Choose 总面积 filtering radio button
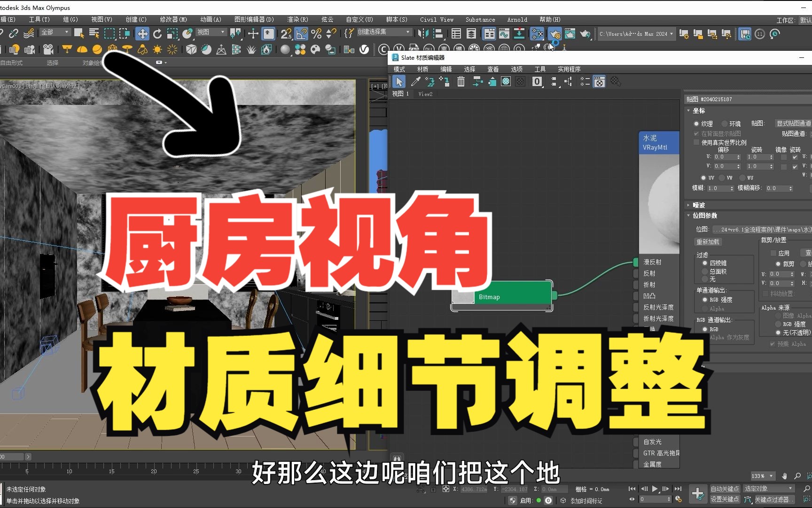 pos(705,271)
